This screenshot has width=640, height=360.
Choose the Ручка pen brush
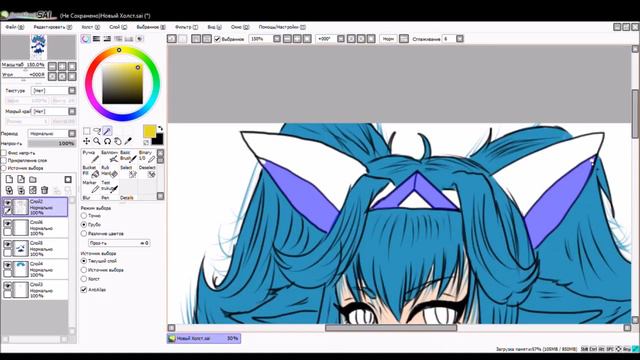[x=91, y=156]
